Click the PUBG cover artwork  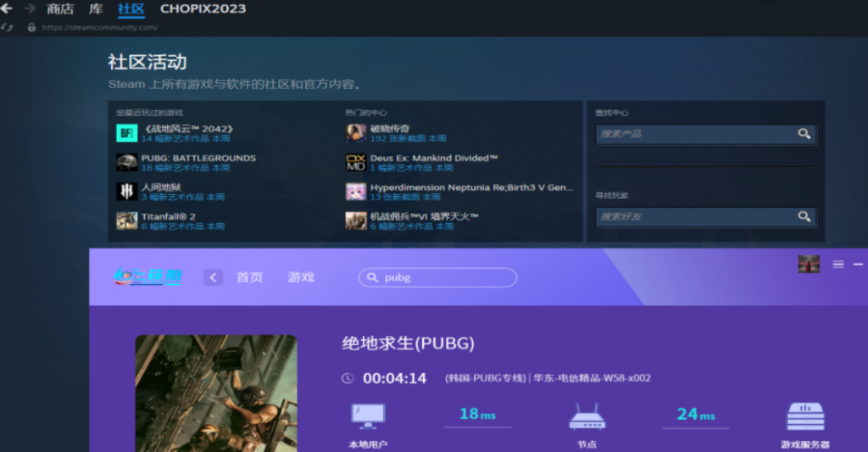coord(216,393)
